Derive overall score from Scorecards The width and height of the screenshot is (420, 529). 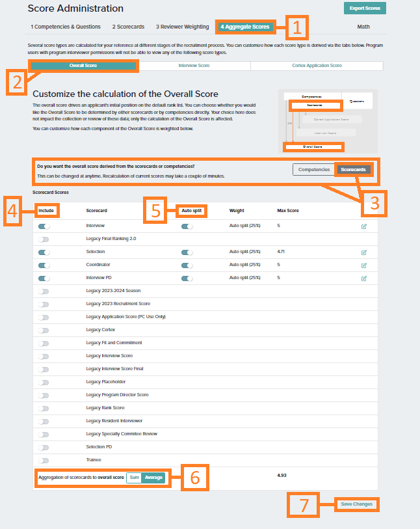[353, 169]
